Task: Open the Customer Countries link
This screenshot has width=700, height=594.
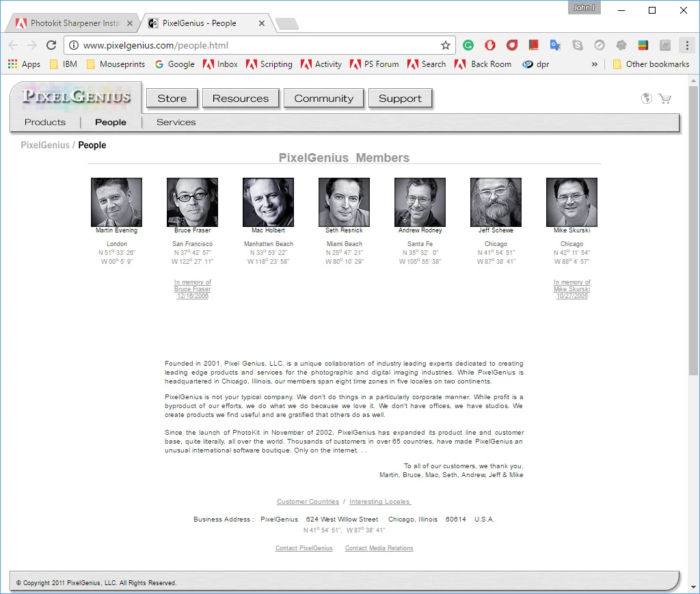Action: [x=308, y=502]
